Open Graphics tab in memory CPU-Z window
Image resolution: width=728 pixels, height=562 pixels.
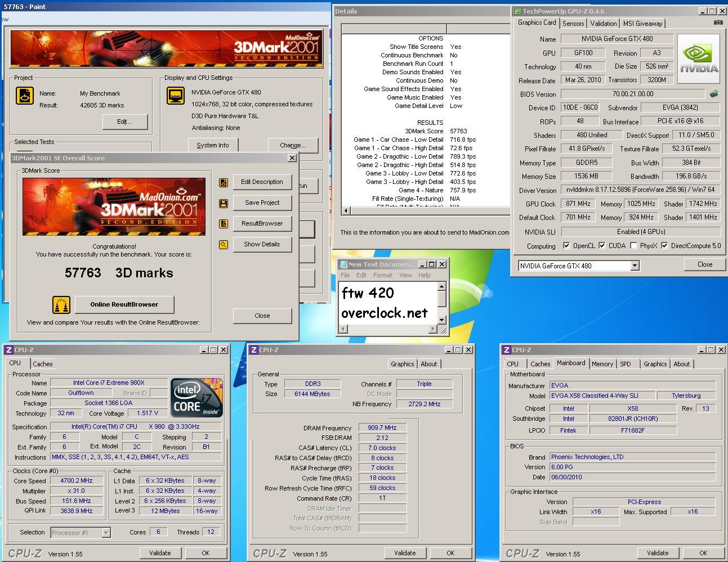click(402, 364)
